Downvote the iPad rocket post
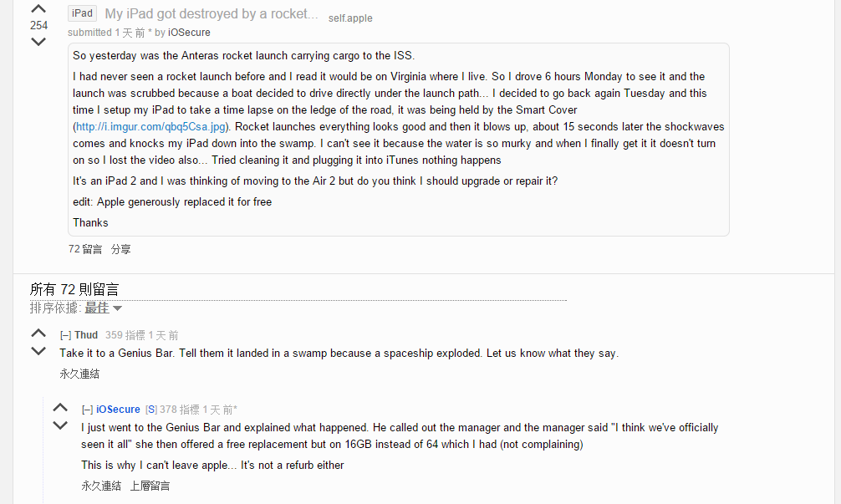Viewport: 841px width, 504px height. (38, 42)
